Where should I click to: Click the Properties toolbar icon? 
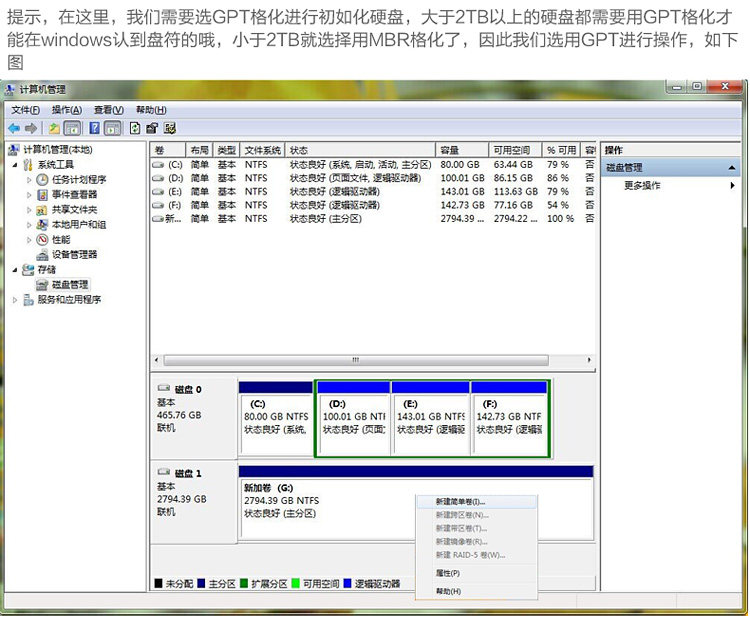click(x=152, y=128)
